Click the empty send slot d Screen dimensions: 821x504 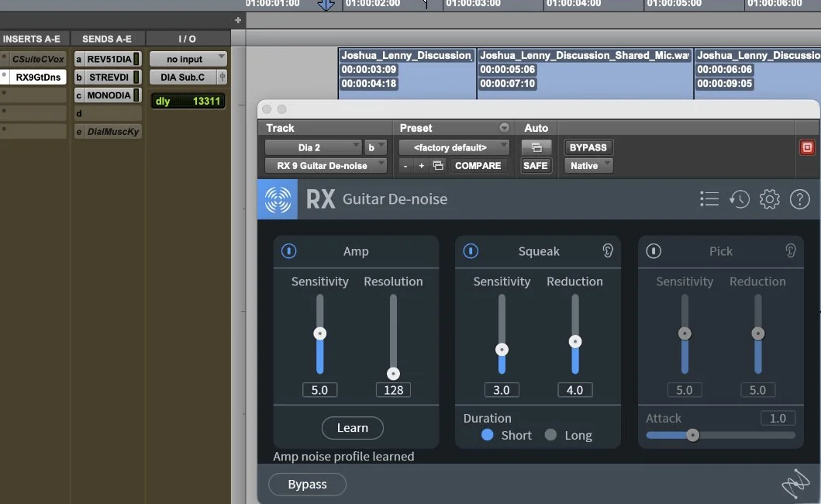pos(109,113)
